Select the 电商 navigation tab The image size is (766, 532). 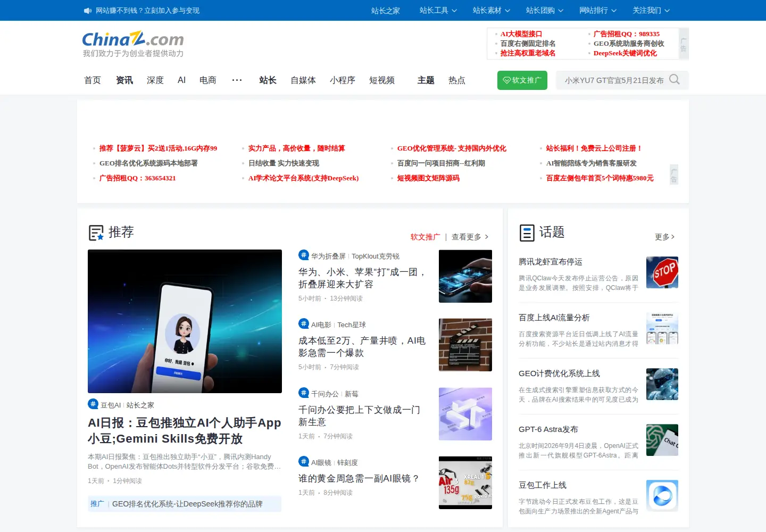(208, 80)
